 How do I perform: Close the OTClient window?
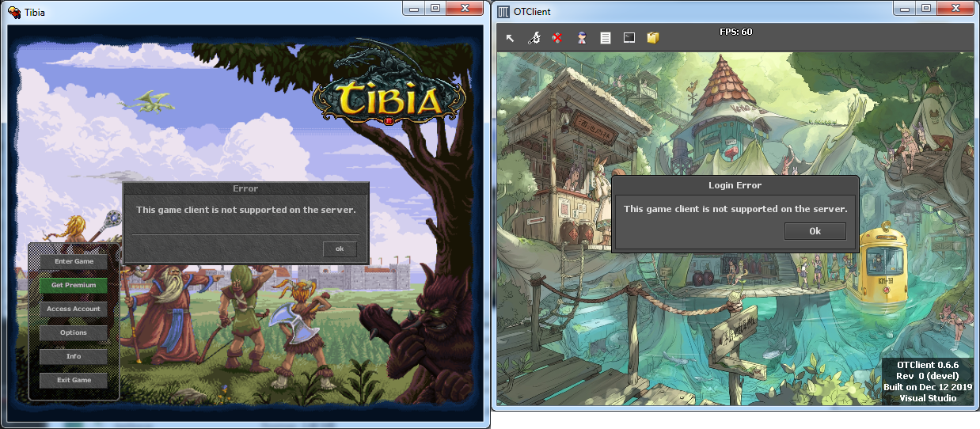[955, 7]
